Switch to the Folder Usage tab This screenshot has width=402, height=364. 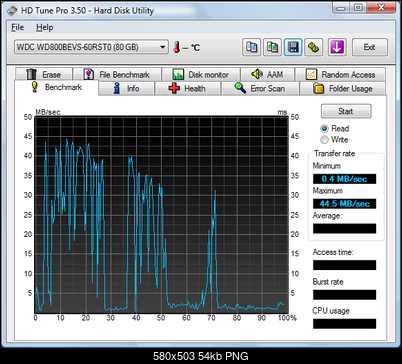pyautogui.click(x=343, y=88)
